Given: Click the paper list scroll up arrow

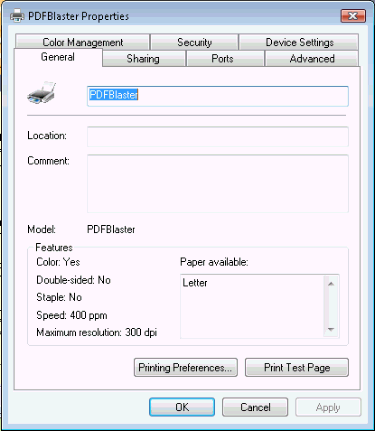Looking at the screenshot, I should (x=331, y=284).
